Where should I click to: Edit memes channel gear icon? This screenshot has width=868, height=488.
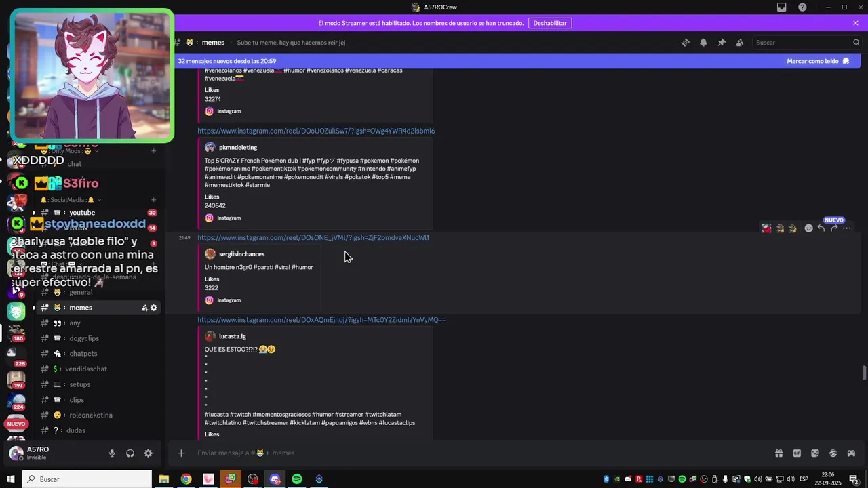(154, 308)
